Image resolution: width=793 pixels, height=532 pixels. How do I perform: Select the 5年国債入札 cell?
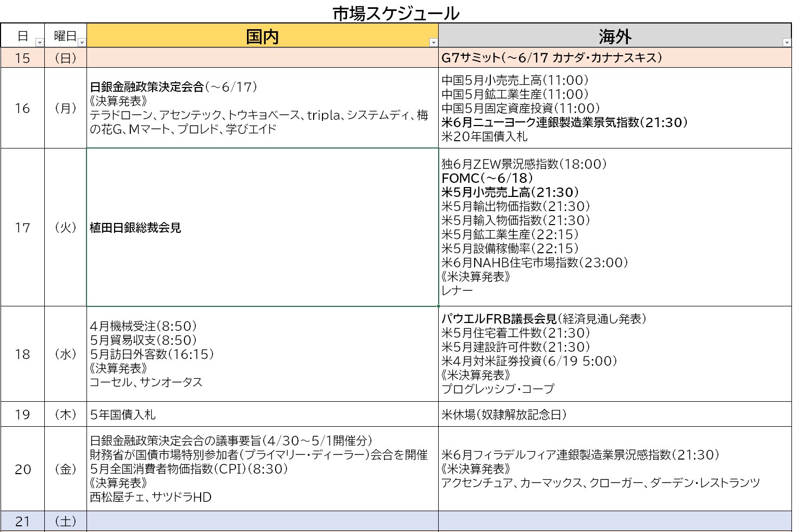(262, 415)
